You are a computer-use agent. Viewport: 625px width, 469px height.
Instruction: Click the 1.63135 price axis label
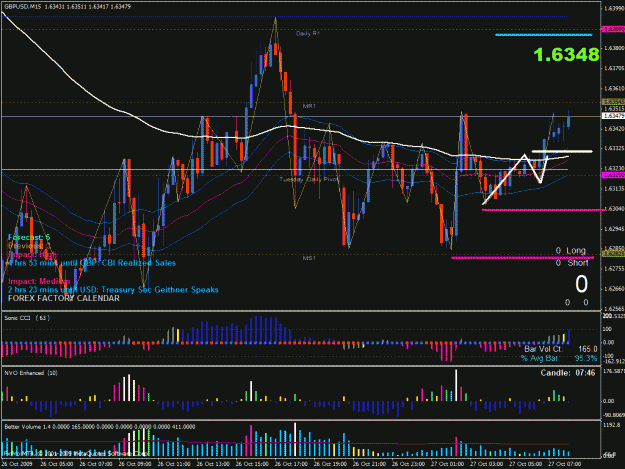[x=614, y=188]
